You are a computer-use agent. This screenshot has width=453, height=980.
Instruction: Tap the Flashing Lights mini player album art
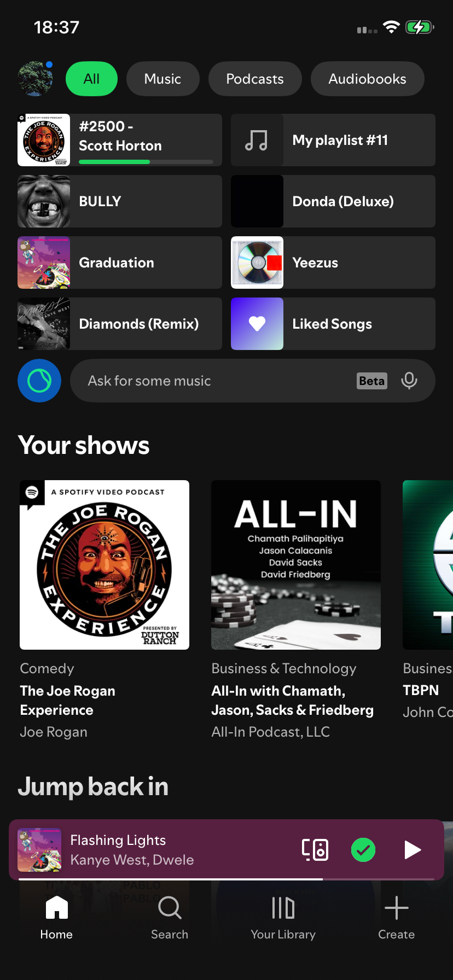[39, 850]
